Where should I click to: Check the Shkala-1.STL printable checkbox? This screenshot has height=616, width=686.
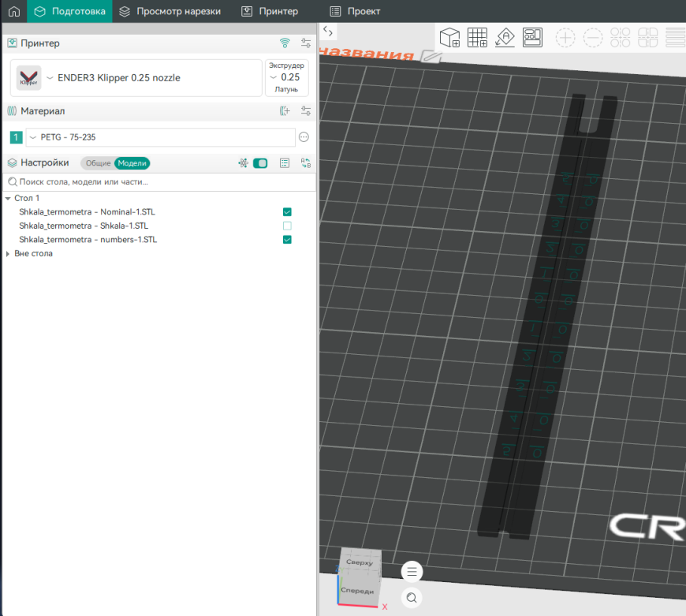[287, 226]
